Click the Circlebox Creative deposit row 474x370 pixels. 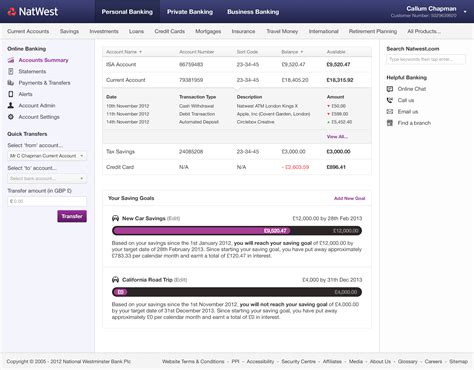tap(237, 122)
